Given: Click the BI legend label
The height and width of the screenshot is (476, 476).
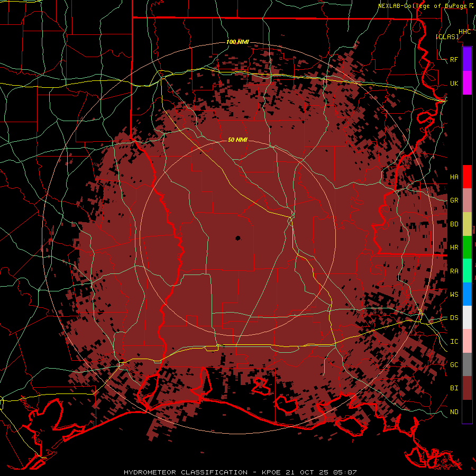Looking at the screenshot, I should click(x=454, y=388).
